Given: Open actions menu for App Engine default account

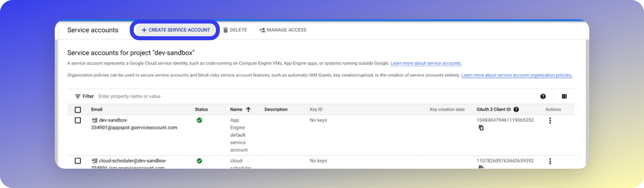Looking at the screenshot, I should coord(550,120).
